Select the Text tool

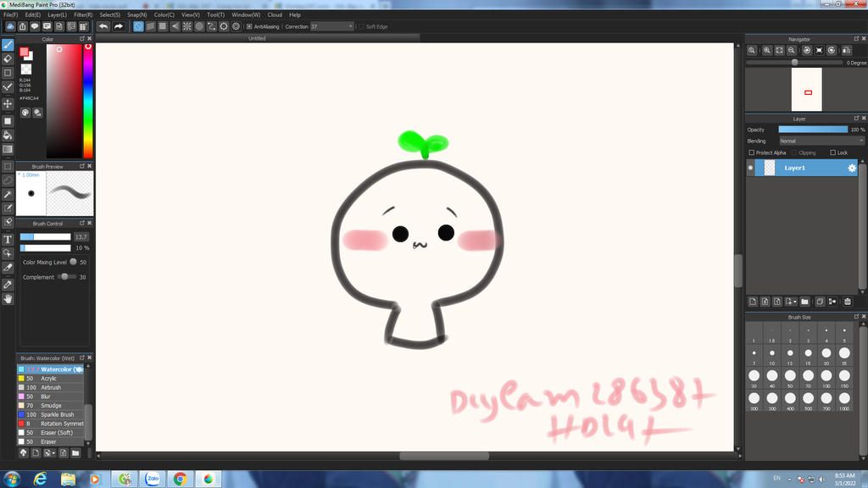click(x=8, y=240)
